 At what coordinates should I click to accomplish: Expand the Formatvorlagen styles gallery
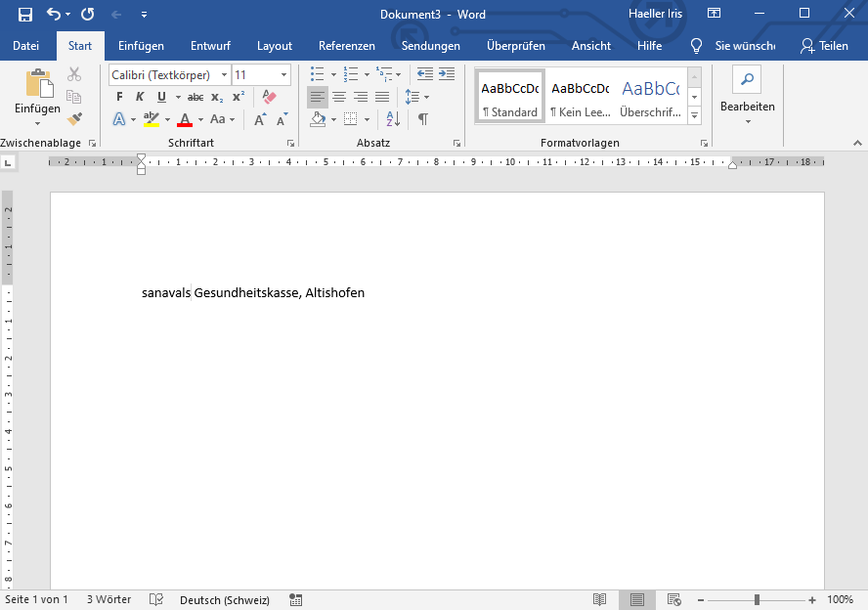pyautogui.click(x=695, y=115)
